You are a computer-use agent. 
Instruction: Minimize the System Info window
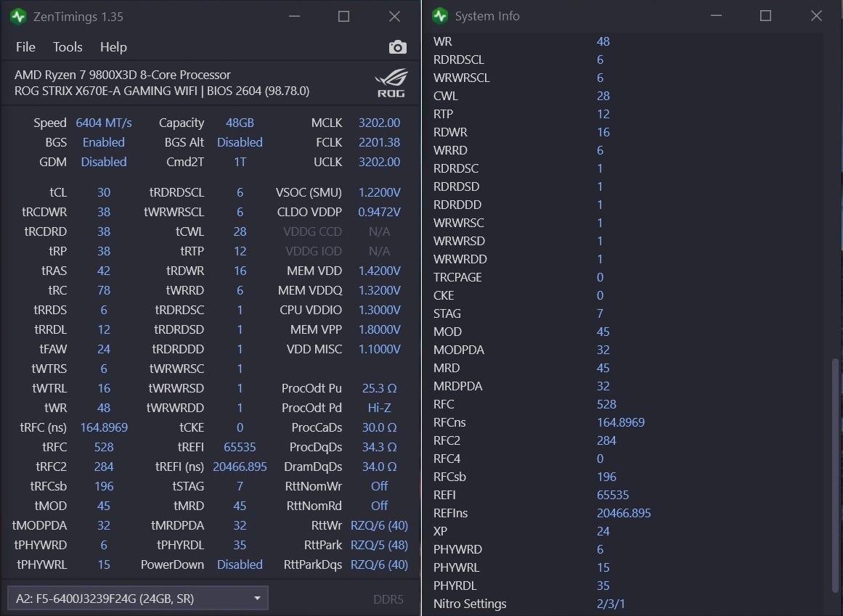(x=714, y=16)
